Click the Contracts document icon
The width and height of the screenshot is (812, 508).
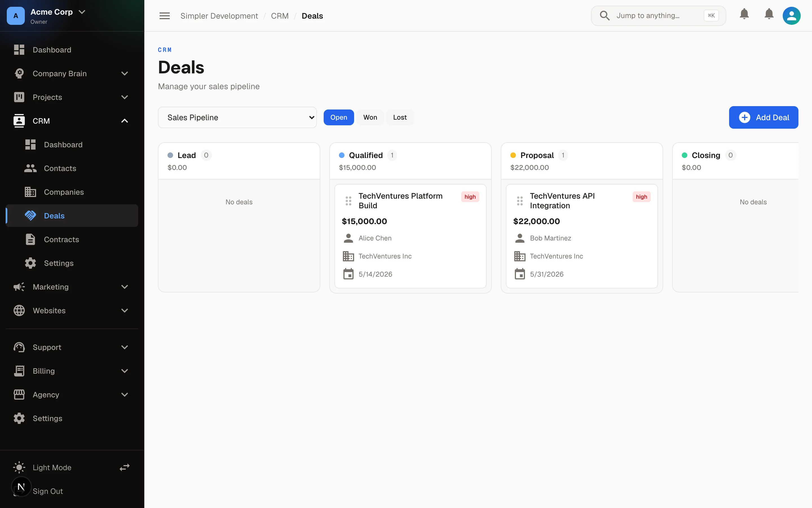coord(30,240)
